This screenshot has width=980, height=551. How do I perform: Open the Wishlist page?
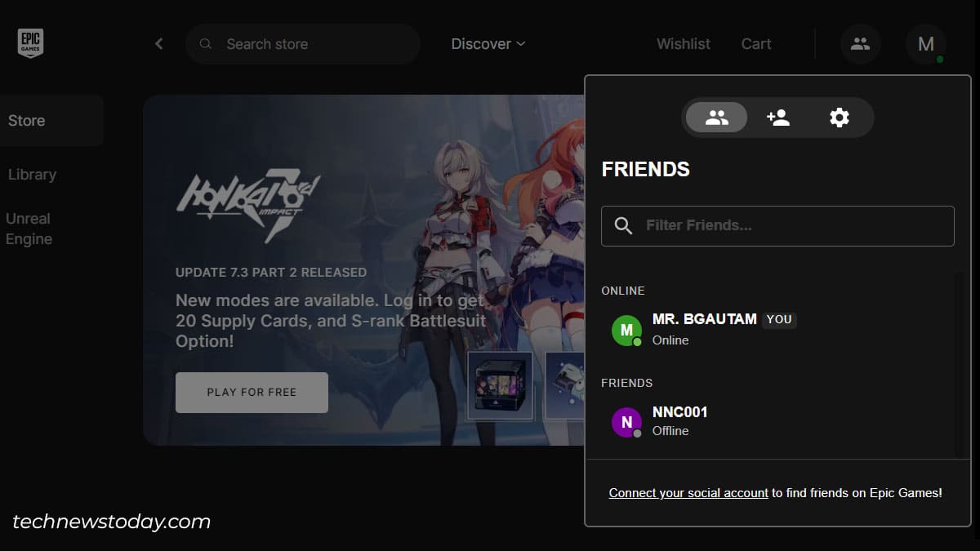coord(683,44)
